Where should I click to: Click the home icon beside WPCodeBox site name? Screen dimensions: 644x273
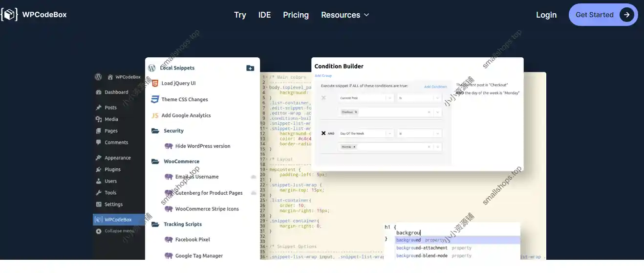110,77
